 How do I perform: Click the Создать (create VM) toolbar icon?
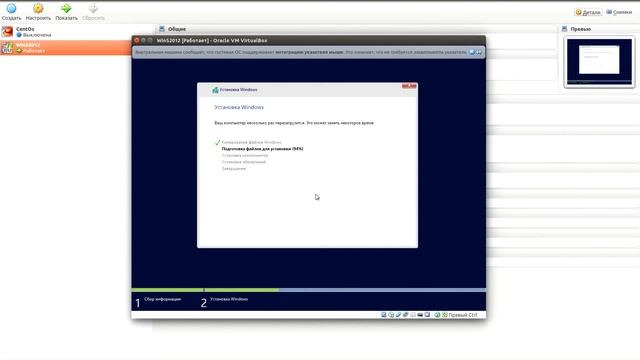pos(11,8)
